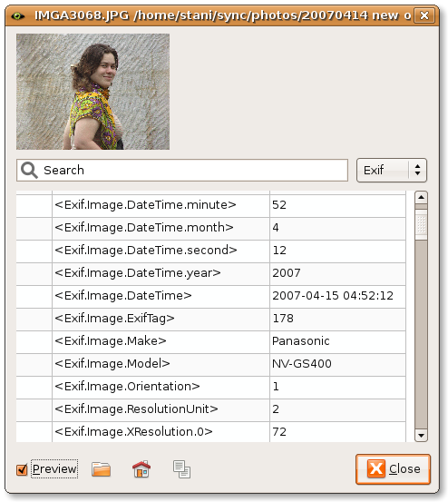The height and width of the screenshot is (502, 448).
Task: Toggle the Preview checkbox
Action: pyautogui.click(x=22, y=469)
